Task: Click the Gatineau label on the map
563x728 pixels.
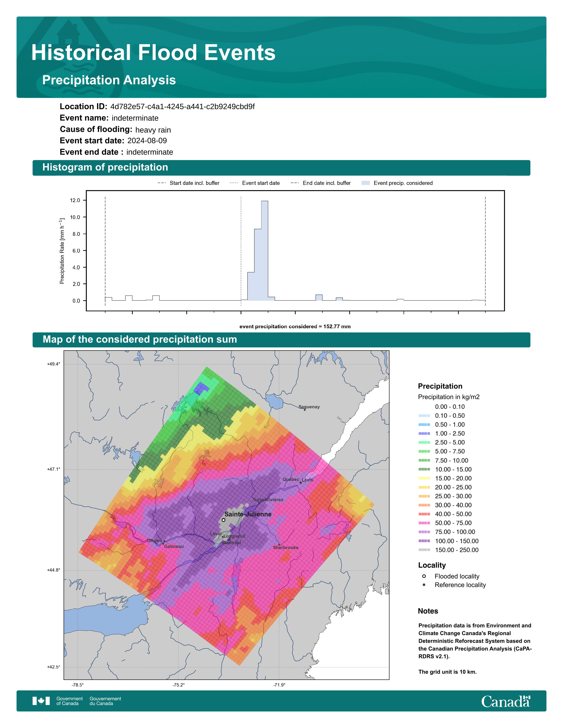Action: (174, 546)
